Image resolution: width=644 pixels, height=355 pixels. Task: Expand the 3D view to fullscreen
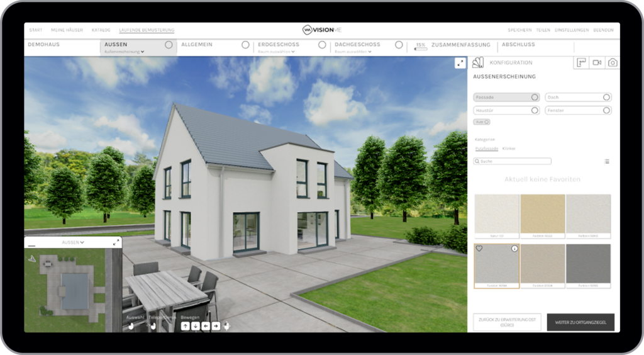click(460, 63)
